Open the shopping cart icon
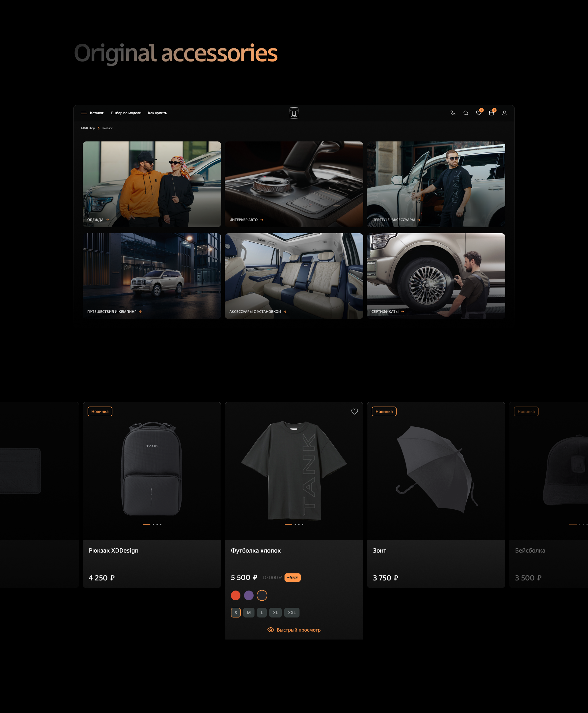Image resolution: width=588 pixels, height=713 pixels. (x=492, y=113)
